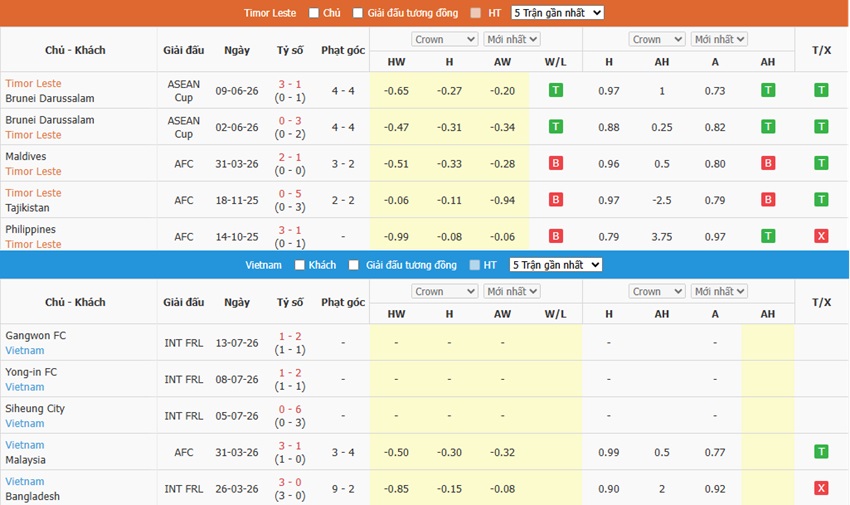Click AH result badge B in Maldives row
The image size is (850, 505).
(x=768, y=163)
